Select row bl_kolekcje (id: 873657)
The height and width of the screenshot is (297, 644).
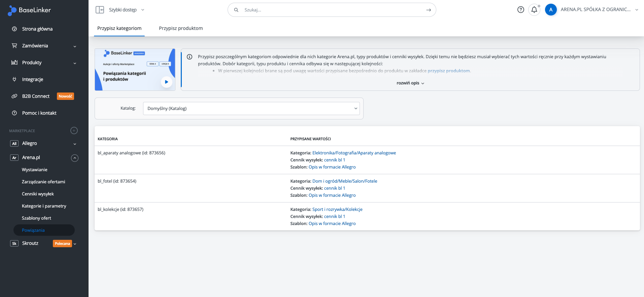367,216
